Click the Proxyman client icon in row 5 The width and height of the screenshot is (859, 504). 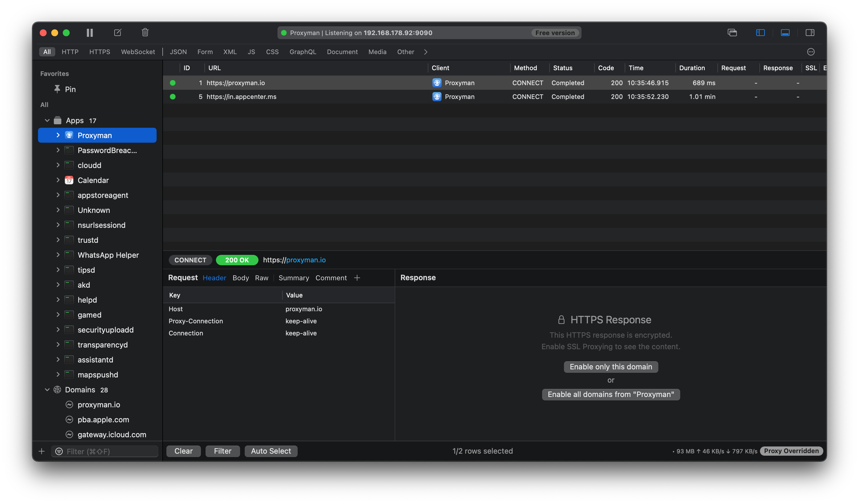[437, 97]
